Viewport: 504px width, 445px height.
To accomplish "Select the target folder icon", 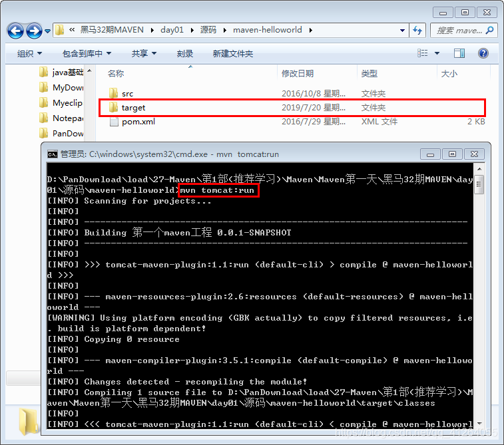I will tap(113, 107).
